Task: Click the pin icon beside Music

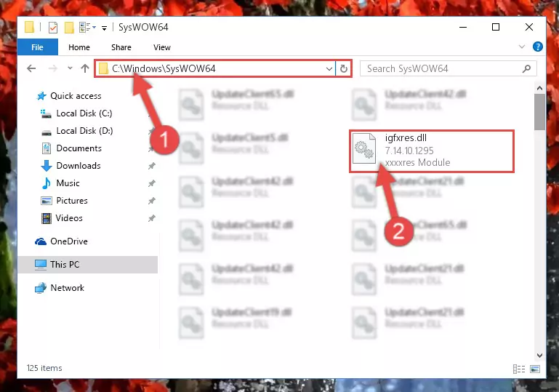Action: point(151,183)
